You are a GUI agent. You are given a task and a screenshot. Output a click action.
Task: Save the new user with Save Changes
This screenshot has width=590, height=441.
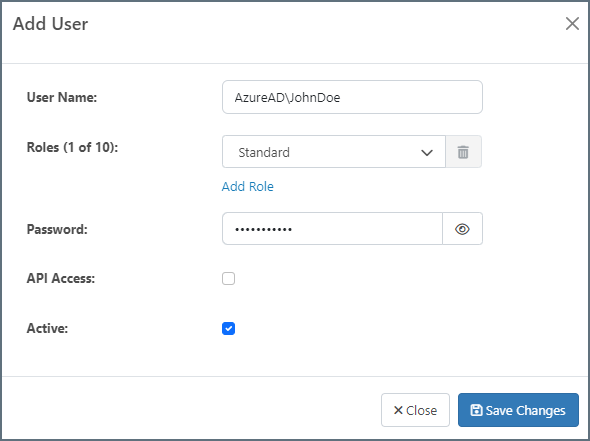click(x=518, y=410)
